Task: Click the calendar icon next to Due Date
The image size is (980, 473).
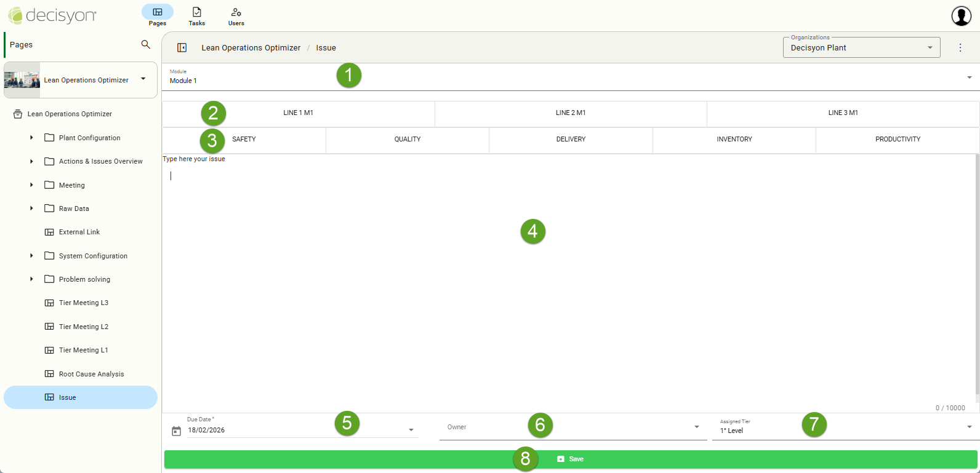Action: tap(176, 431)
